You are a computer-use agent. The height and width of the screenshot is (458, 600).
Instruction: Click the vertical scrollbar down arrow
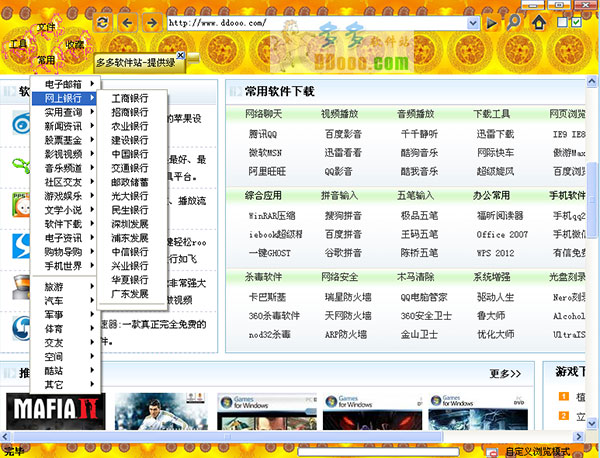pyautogui.click(x=592, y=423)
